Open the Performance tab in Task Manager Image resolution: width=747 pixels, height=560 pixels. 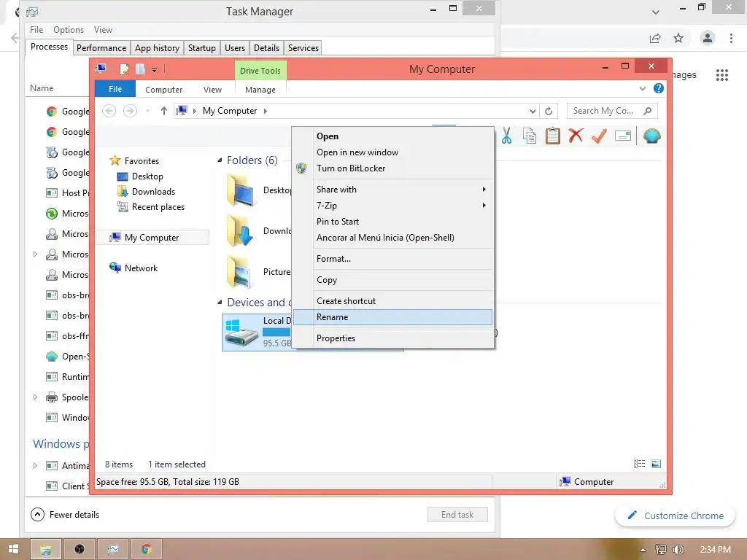[101, 47]
